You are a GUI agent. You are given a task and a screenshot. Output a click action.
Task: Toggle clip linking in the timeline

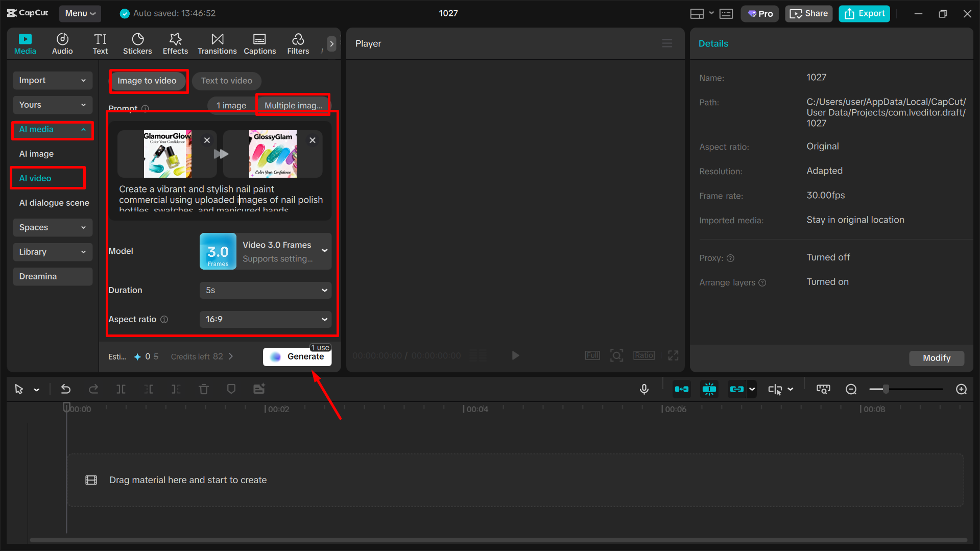737,389
